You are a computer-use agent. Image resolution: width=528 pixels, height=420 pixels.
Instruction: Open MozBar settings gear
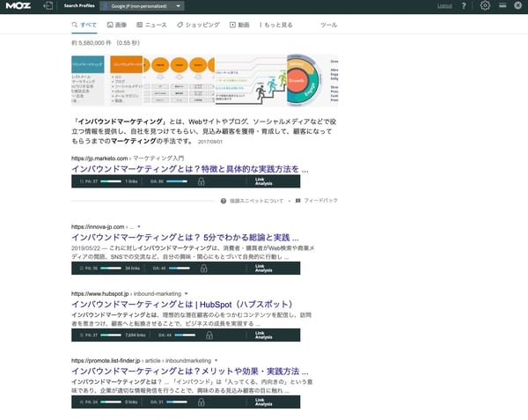click(485, 5)
